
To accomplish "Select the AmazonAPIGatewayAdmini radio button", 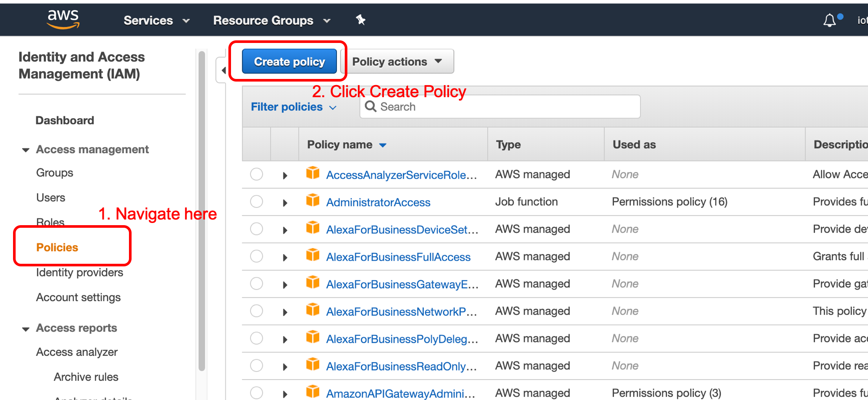I will tap(257, 393).
